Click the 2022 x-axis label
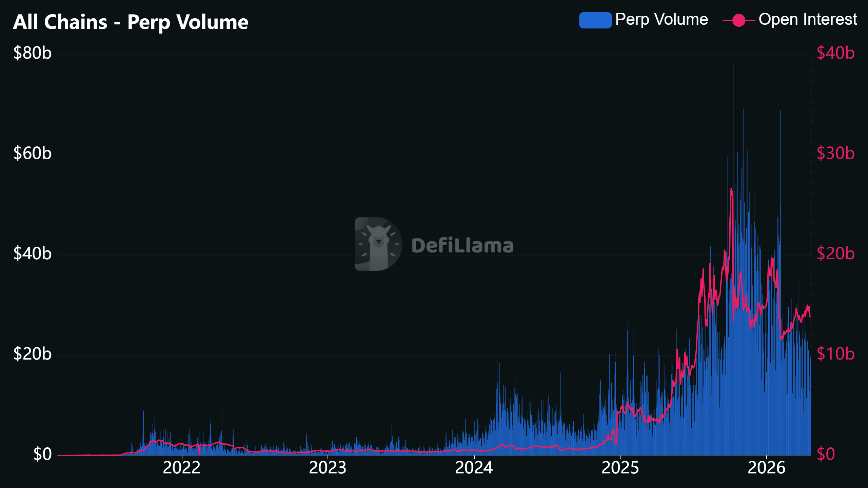The width and height of the screenshot is (868, 488). pos(182,468)
